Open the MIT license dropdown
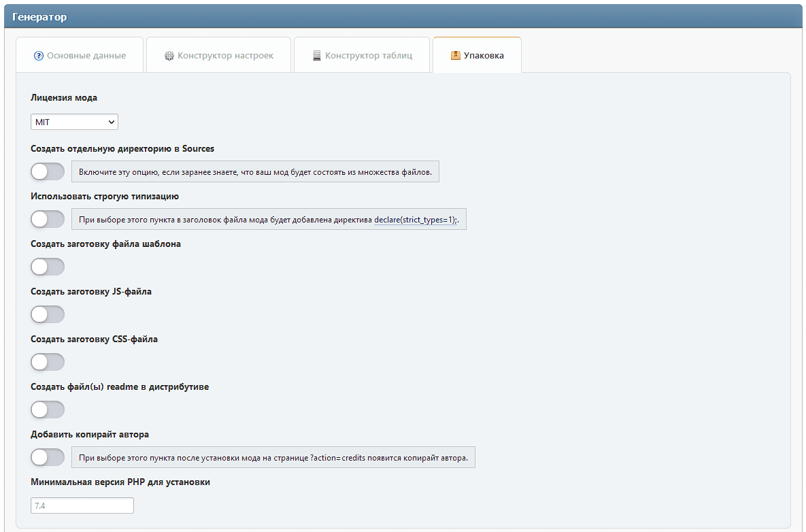This screenshot has height=532, width=806. [75, 122]
